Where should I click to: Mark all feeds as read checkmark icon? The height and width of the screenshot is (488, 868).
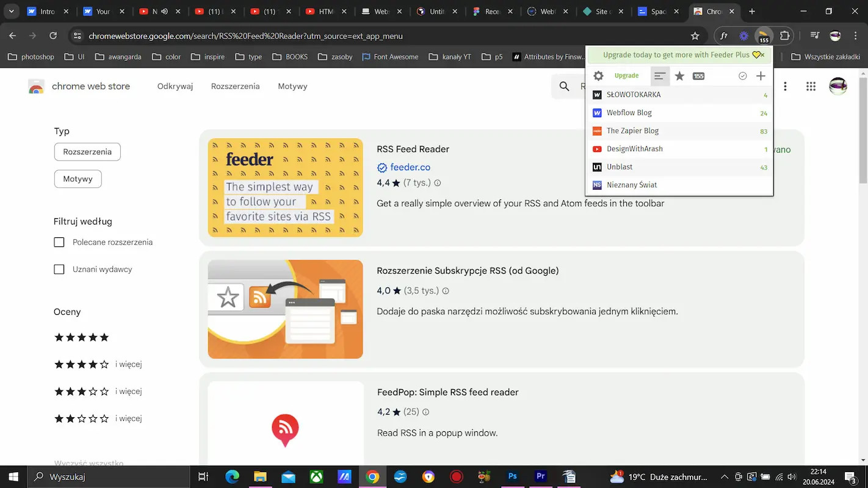click(742, 76)
